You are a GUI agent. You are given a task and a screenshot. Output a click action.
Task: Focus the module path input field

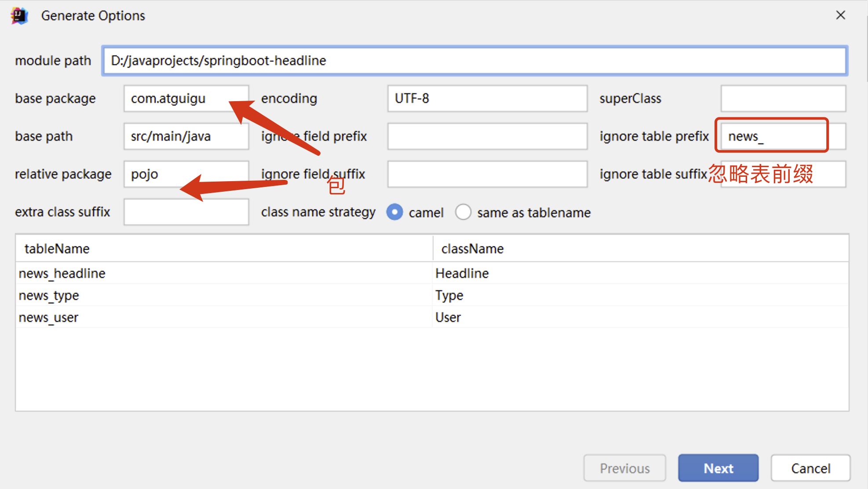click(x=474, y=61)
